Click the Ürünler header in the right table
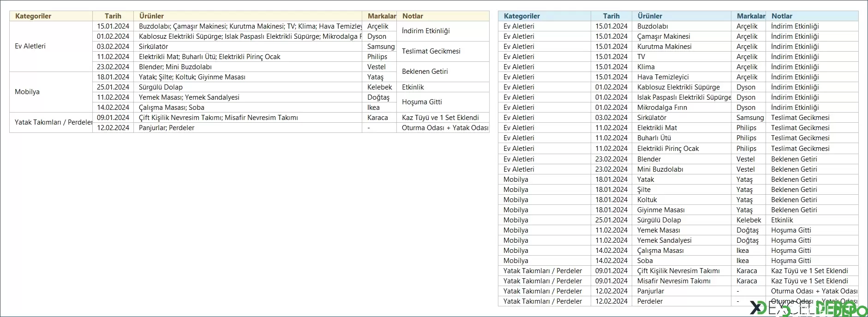The image size is (868, 317). click(682, 16)
